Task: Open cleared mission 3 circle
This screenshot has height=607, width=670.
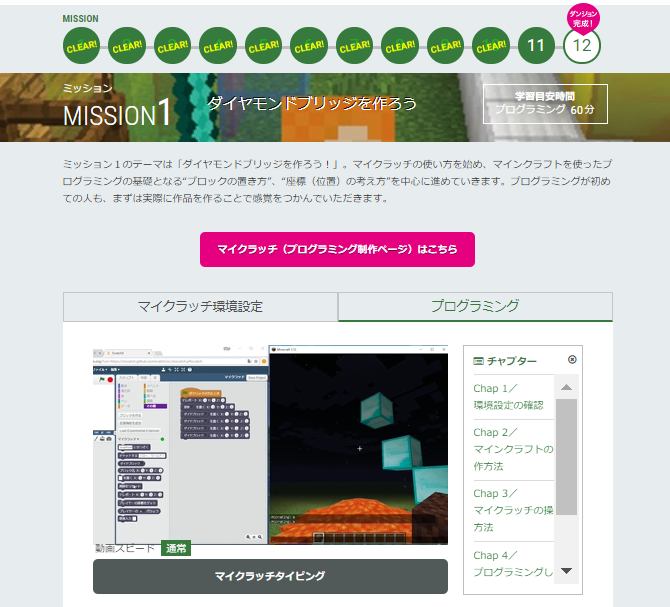Action: coord(172,46)
